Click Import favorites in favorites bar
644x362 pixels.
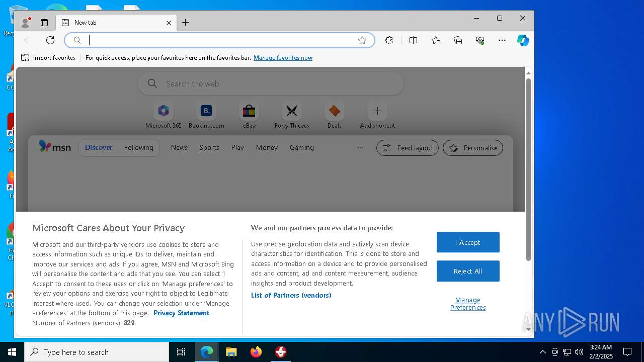click(48, 58)
